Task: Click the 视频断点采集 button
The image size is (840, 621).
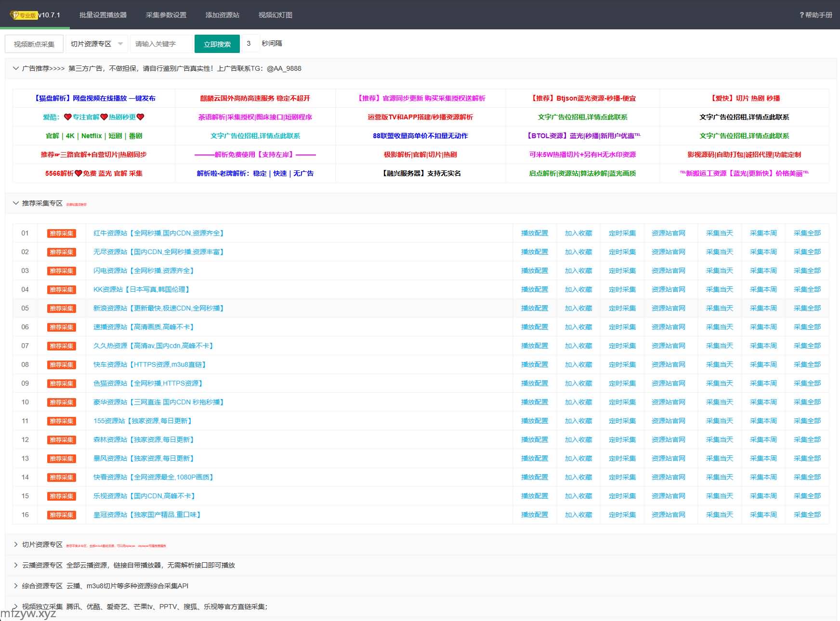Action: [34, 44]
